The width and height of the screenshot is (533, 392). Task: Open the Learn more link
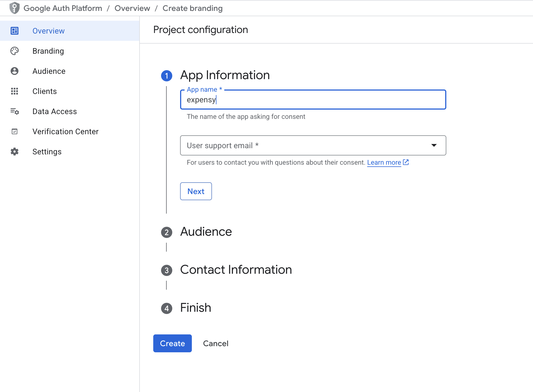pos(384,162)
